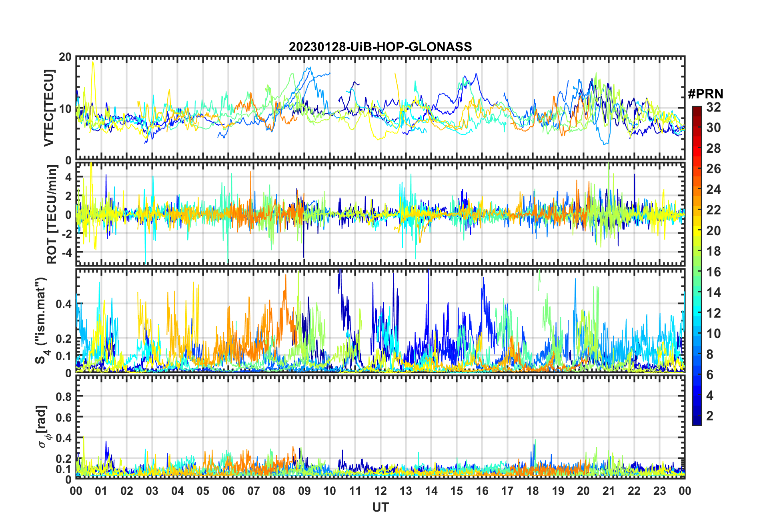Click the #PRN colorbar title
This screenshot has width=761, height=532.
[705, 94]
